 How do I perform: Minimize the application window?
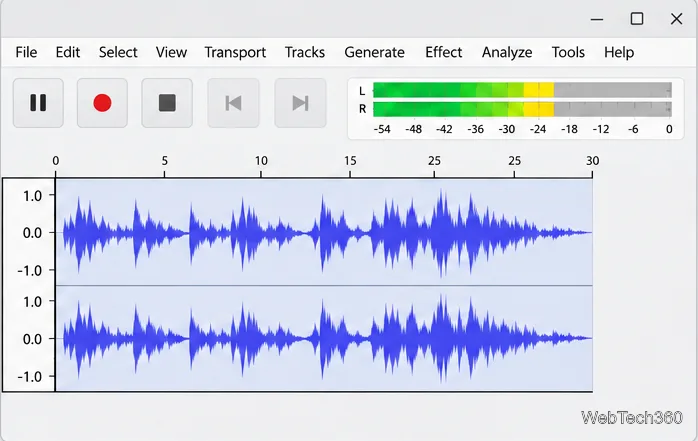[597, 19]
